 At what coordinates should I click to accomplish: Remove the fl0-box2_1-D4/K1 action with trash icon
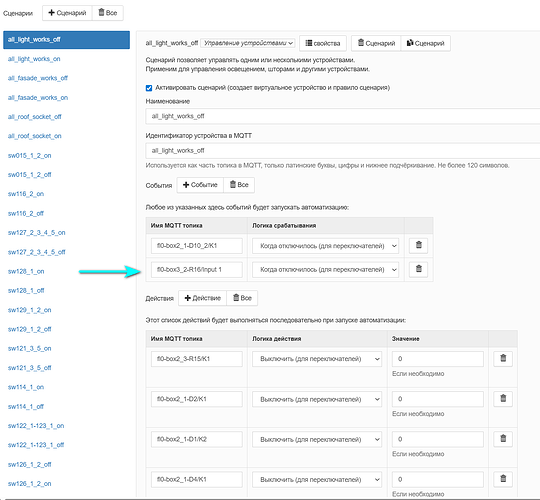[503, 479]
